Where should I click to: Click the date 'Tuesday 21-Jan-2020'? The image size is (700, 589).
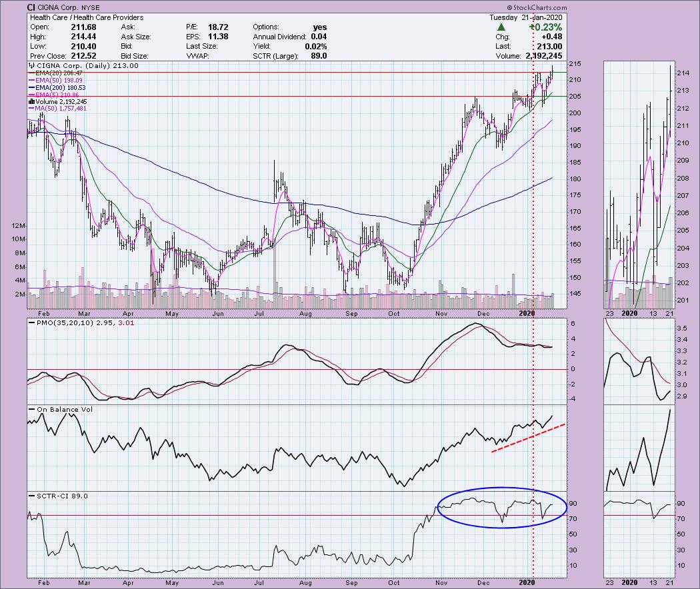tap(526, 17)
